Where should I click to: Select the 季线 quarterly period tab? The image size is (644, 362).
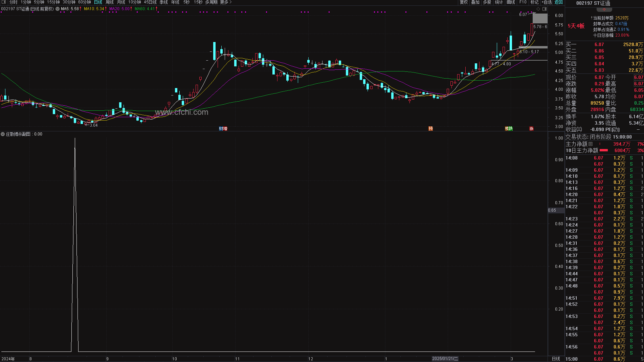click(x=164, y=2)
